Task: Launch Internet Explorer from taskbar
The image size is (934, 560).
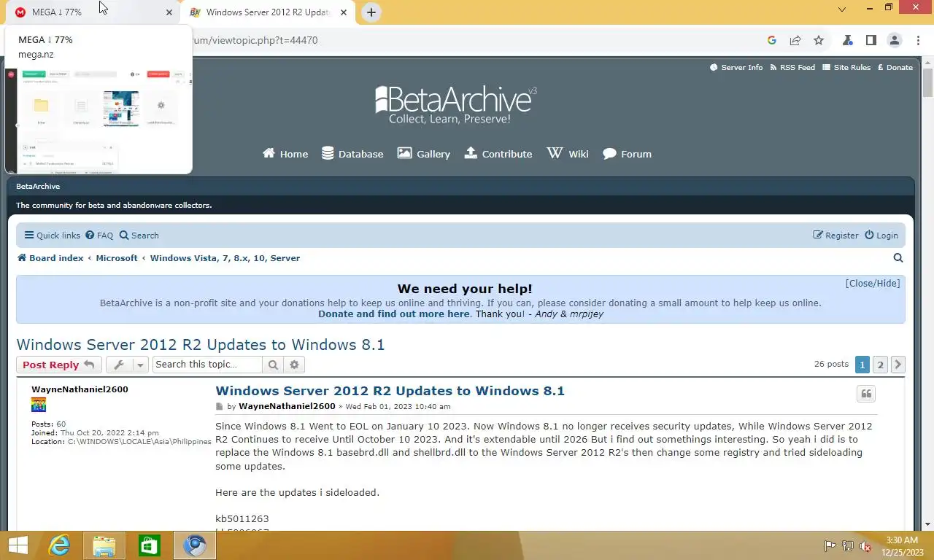Action: pyautogui.click(x=59, y=545)
